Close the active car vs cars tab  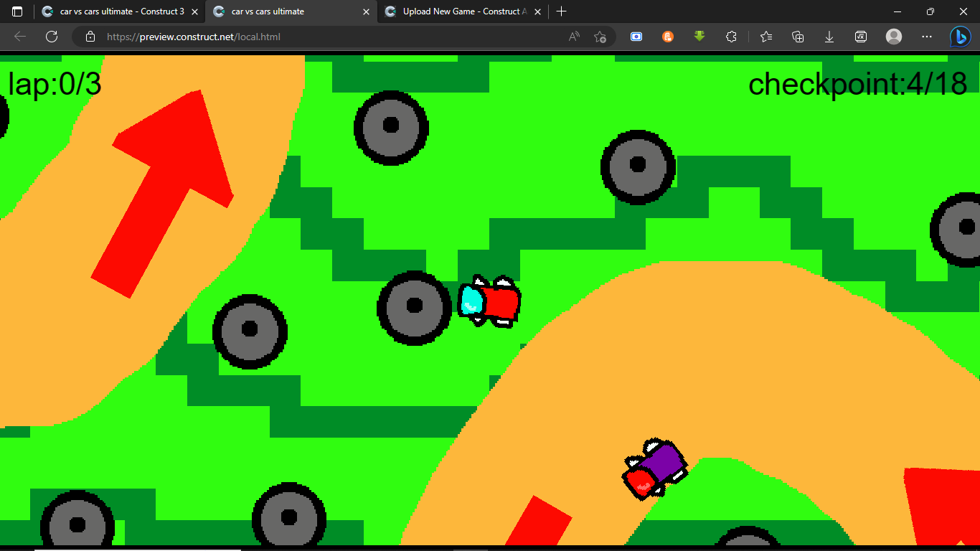pyautogui.click(x=367, y=11)
